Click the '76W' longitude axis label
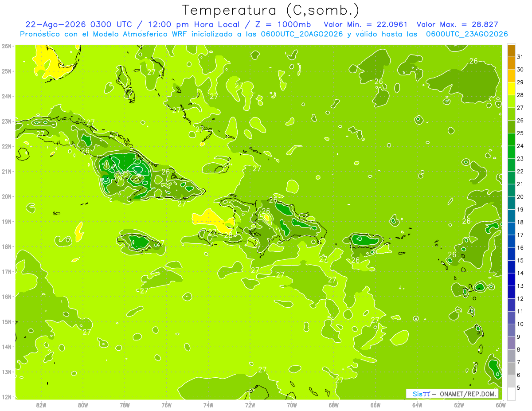532x411 pixels. click(166, 405)
